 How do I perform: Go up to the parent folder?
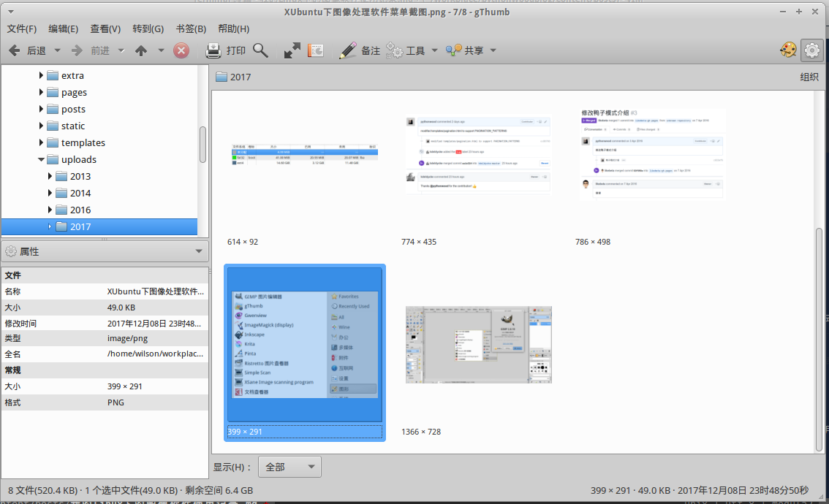click(141, 50)
